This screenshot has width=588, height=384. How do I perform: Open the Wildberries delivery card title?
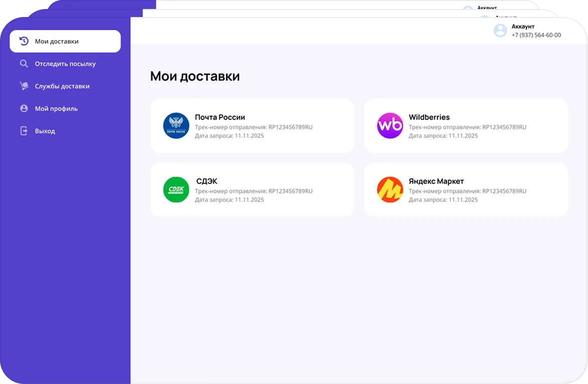429,117
